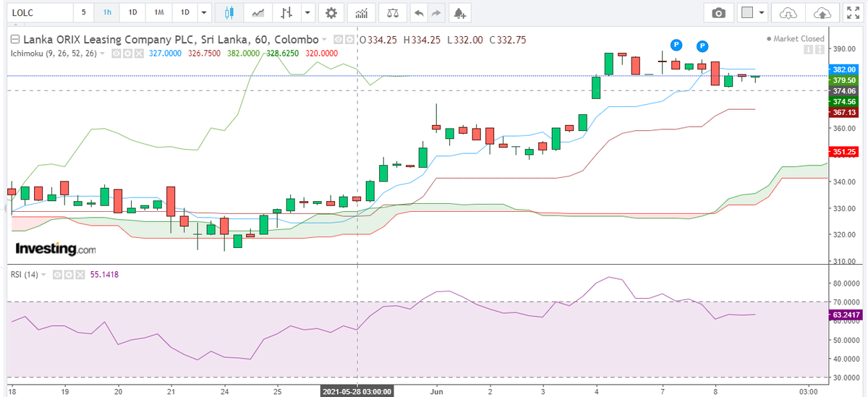
Task: Click the RSI (14) label
Action: [x=24, y=275]
